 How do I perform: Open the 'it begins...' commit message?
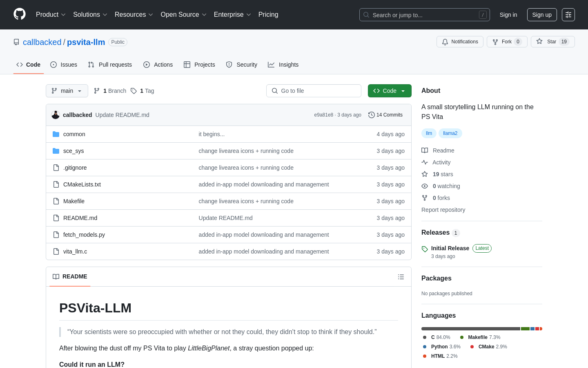pyautogui.click(x=212, y=134)
